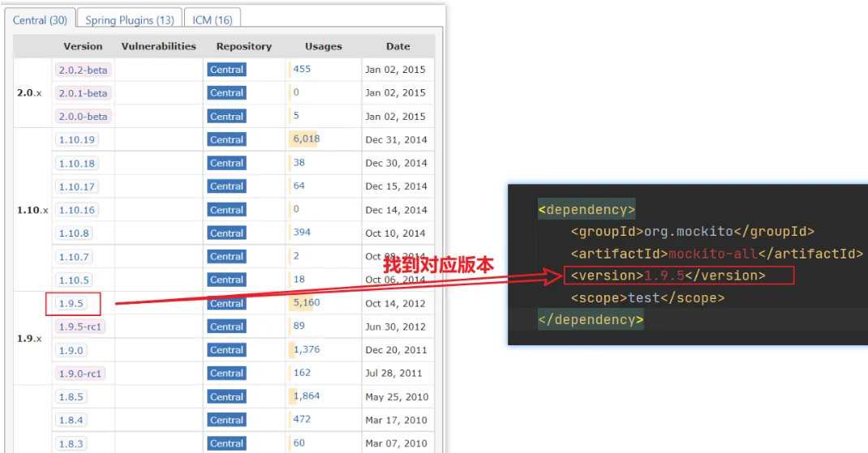Open usages count 1,864
The height and width of the screenshot is (453, 868).
coord(306,396)
